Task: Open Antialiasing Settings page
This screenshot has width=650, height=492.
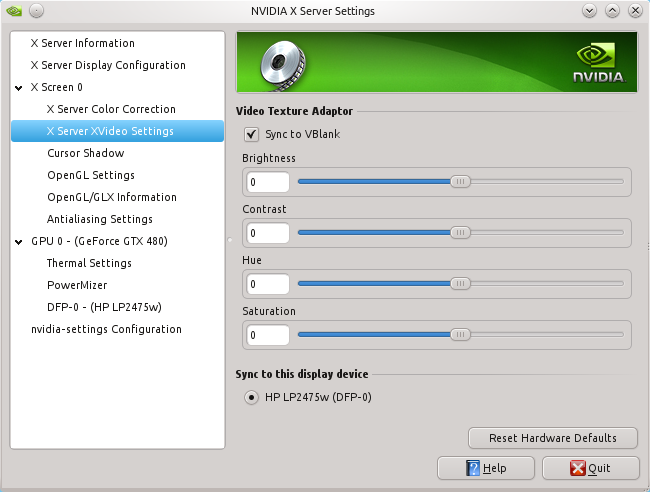Action: pos(99,219)
